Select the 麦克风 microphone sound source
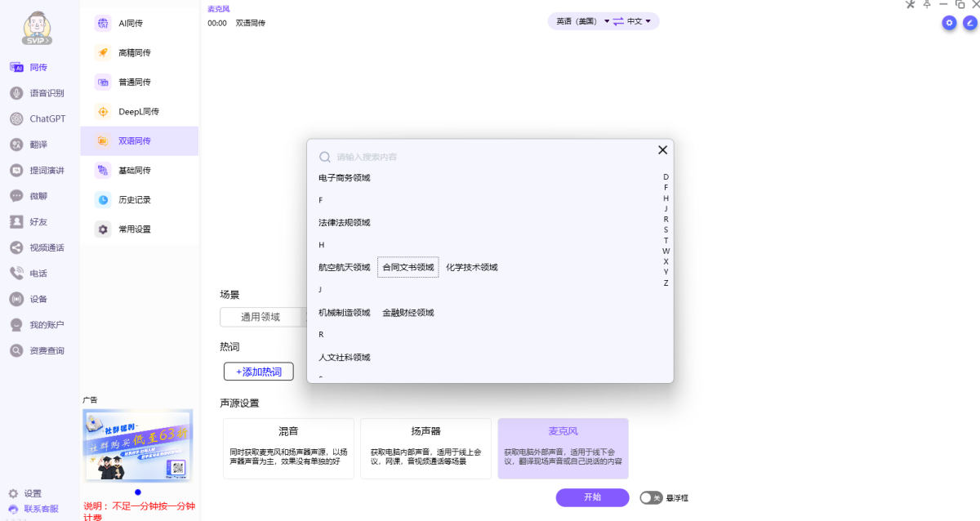 (x=563, y=448)
